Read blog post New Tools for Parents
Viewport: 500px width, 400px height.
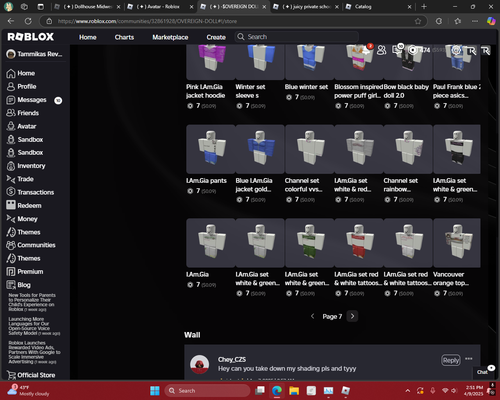(x=32, y=302)
